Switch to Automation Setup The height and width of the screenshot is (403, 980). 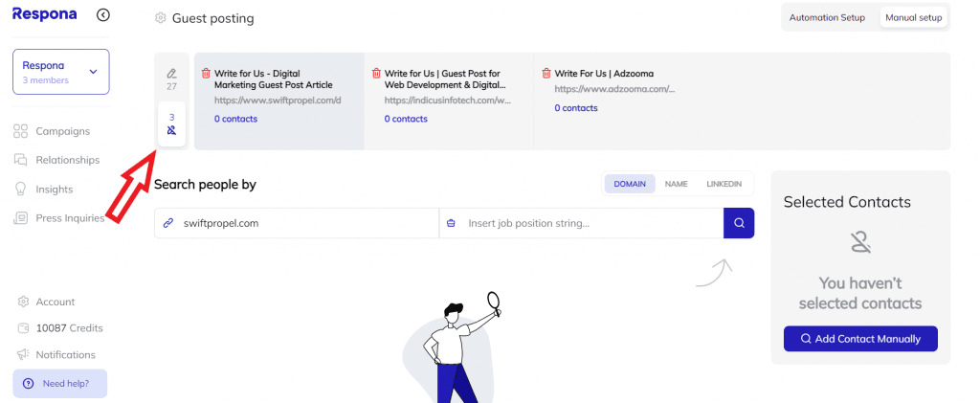827,17
